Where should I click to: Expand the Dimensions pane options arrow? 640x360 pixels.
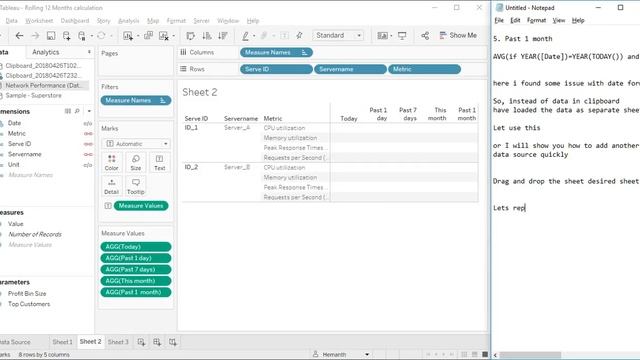(89, 111)
